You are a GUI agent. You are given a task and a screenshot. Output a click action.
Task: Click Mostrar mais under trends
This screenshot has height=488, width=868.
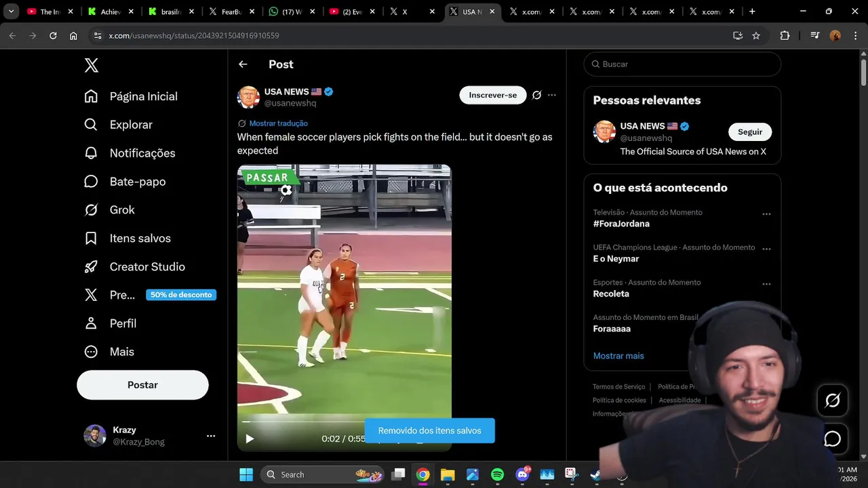618,356
